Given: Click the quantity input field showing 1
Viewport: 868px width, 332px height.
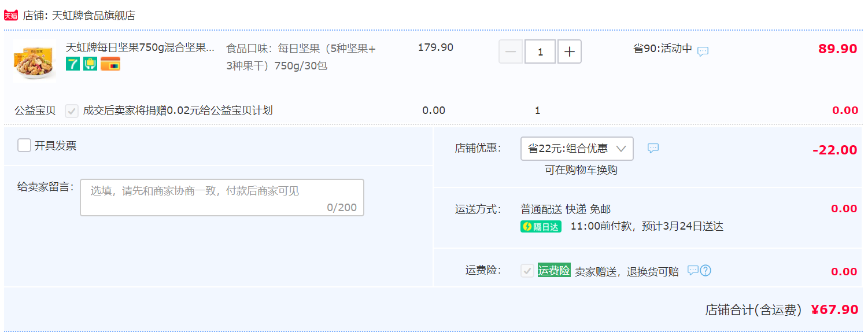Looking at the screenshot, I should pos(540,51).
